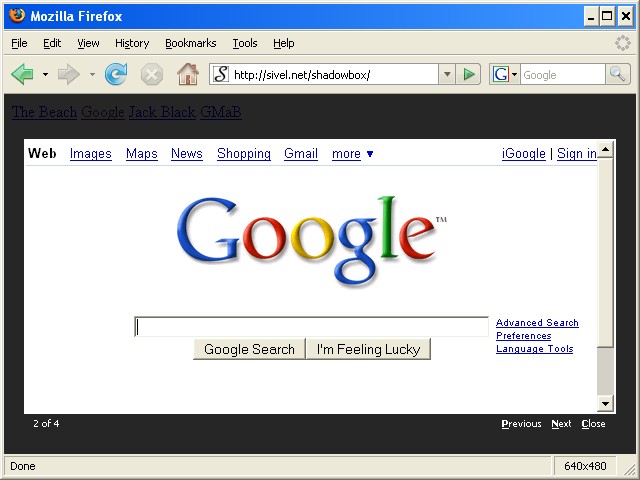Click the Google search text field
Screen dimensions: 640x480
[311, 327]
